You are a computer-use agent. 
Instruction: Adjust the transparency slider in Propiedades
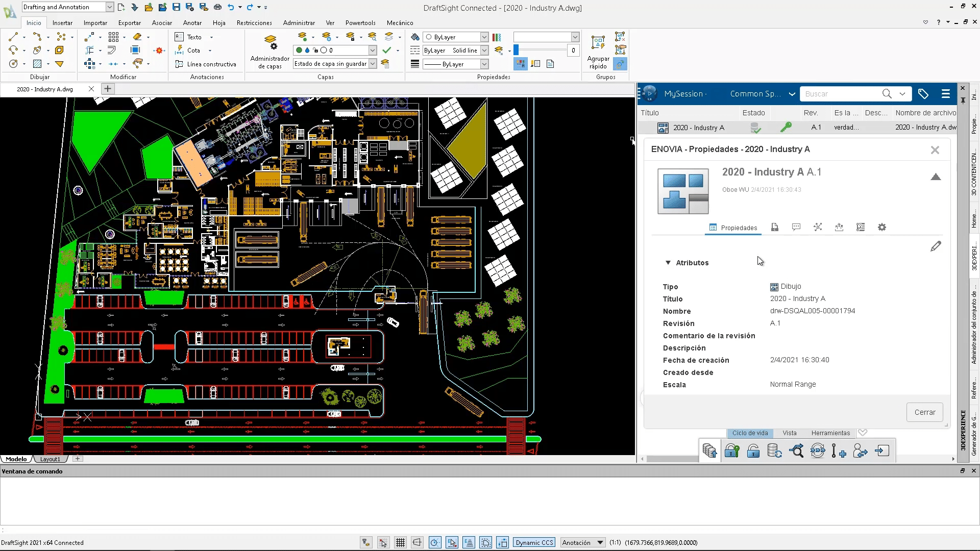516,50
